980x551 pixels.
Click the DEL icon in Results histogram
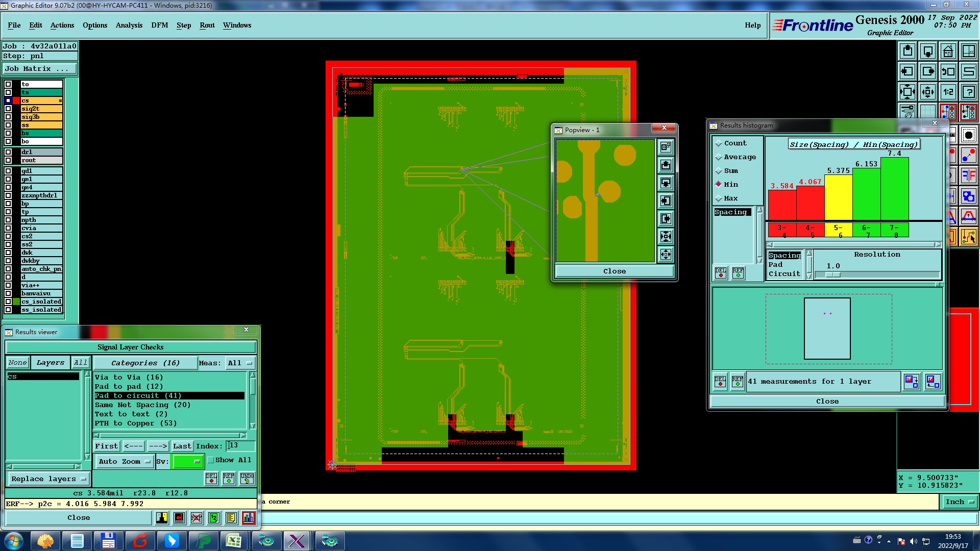tap(720, 273)
